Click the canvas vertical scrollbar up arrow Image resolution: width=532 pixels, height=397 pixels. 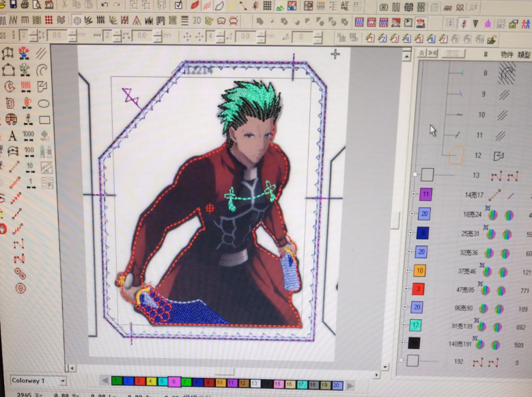coord(406,56)
